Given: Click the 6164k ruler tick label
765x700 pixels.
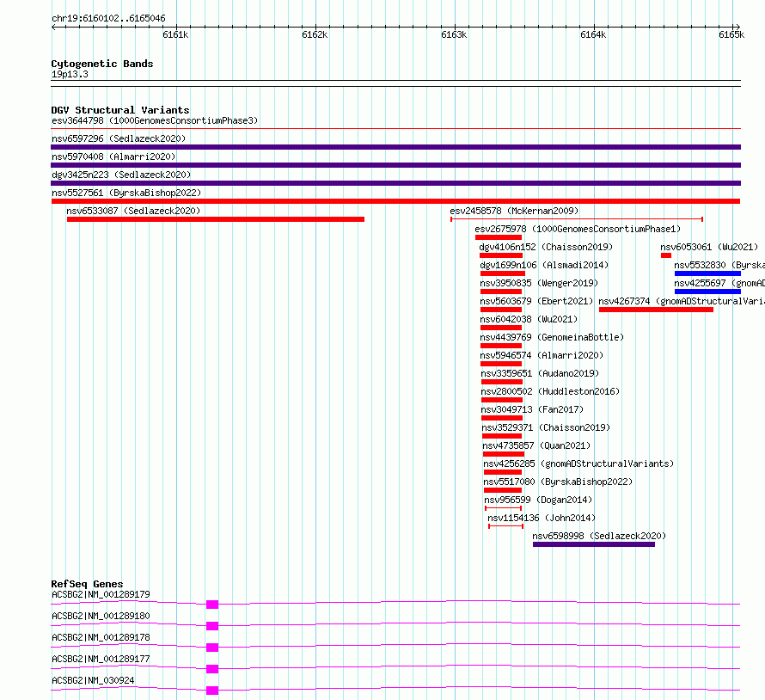Looking at the screenshot, I should click(593, 34).
